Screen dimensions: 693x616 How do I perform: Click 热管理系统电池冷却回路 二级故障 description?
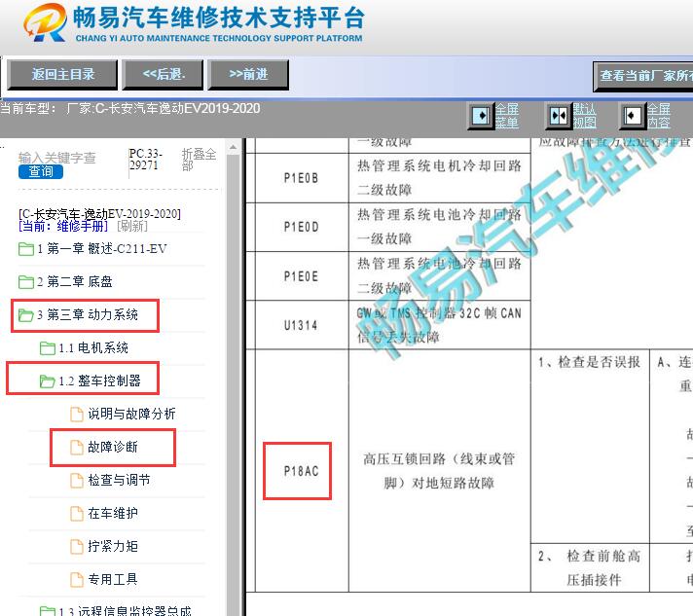tap(439, 276)
